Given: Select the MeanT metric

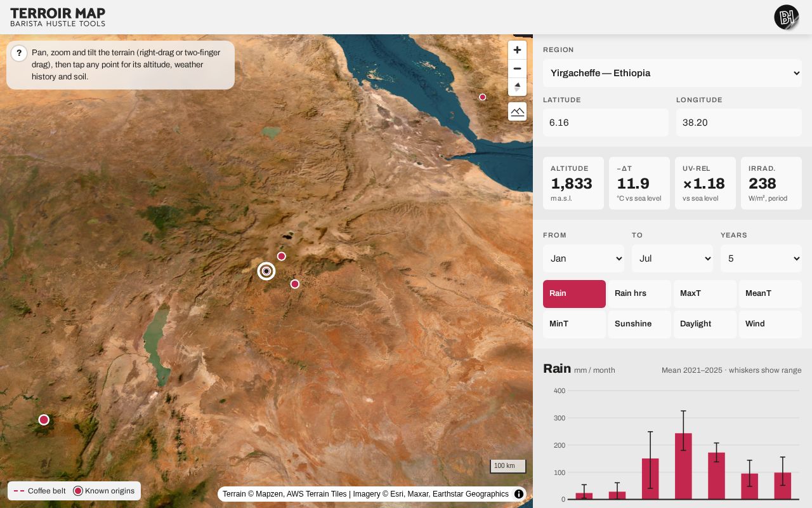Looking at the screenshot, I should 770,294.
